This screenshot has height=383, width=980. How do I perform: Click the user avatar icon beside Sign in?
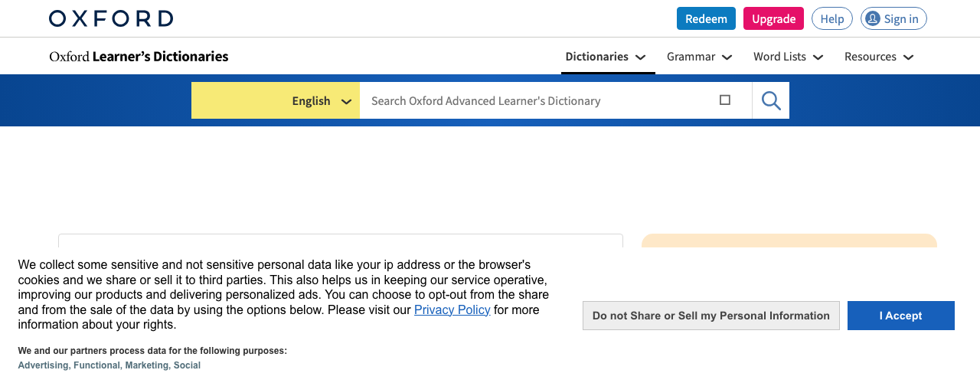[x=873, y=18]
